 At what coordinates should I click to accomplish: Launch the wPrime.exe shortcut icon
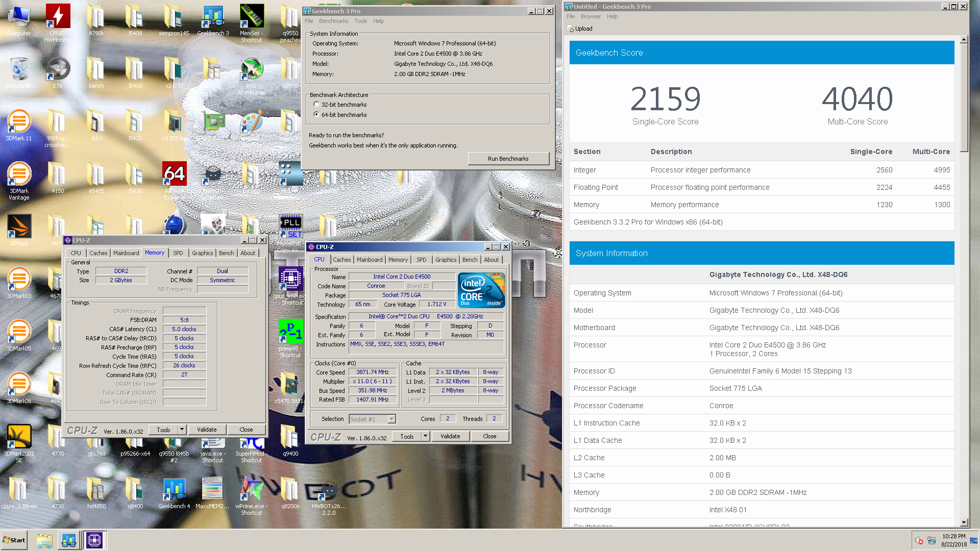(252, 496)
